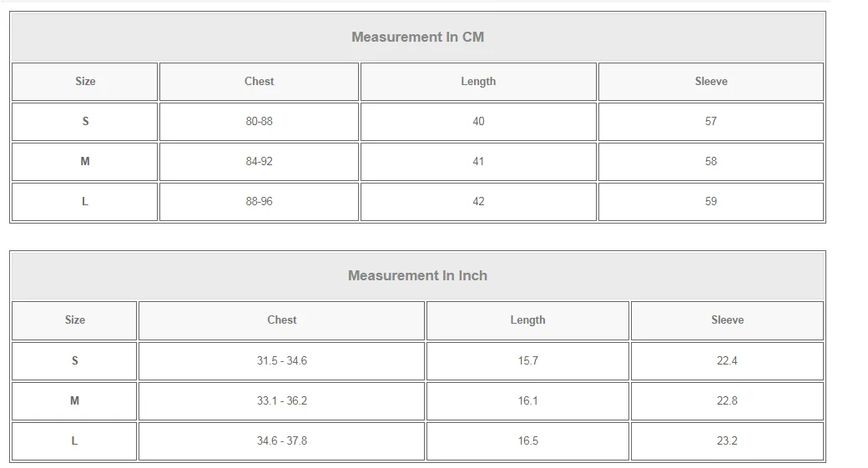
Task: Select sleeve value 22.4
Action: 727,360
